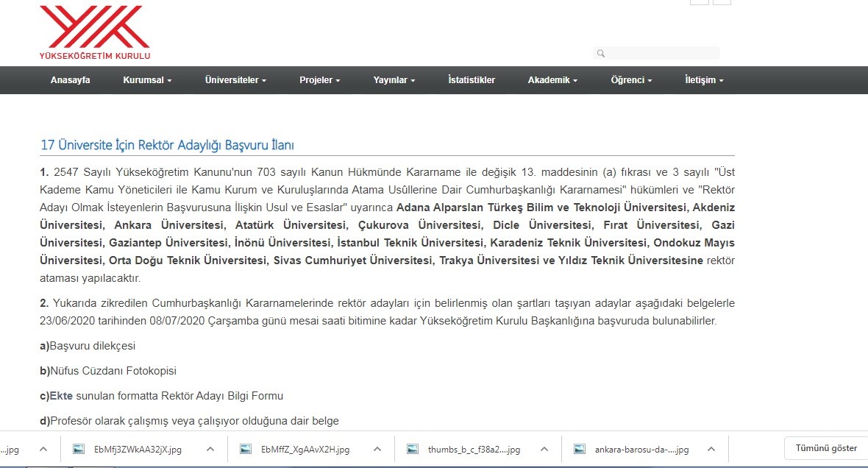This screenshot has height=468, width=868.
Task: Open the 'Ekte' attachment link
Action: (x=62, y=396)
